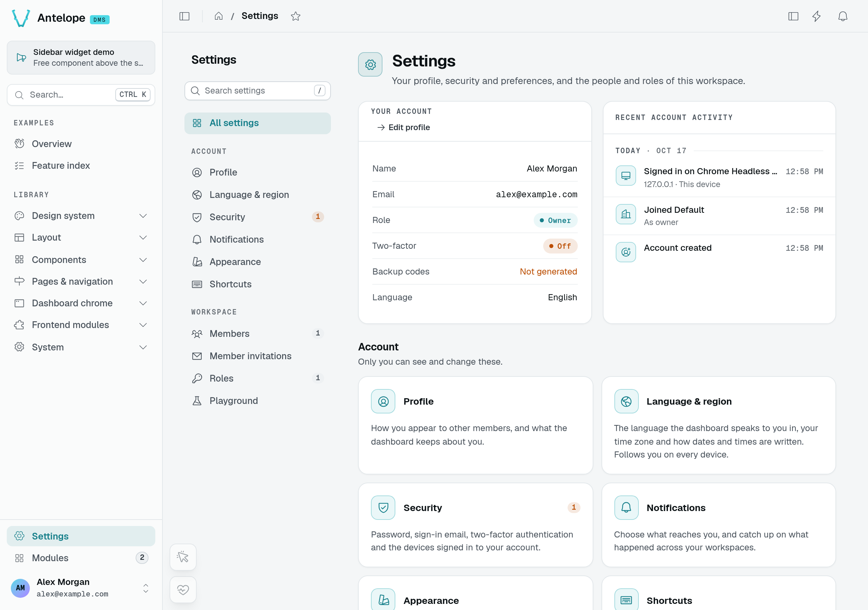Open the Alex Morgan account switcher
This screenshot has width=868, height=610.
tap(81, 588)
